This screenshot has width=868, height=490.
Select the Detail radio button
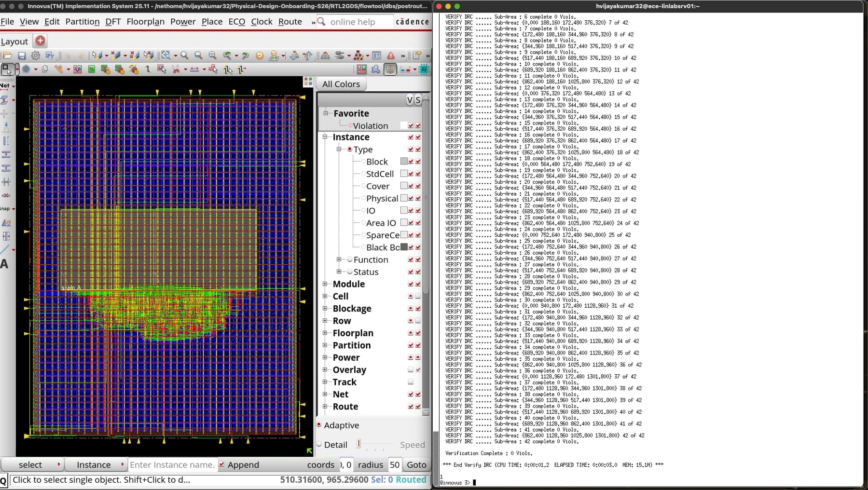pyautogui.click(x=319, y=444)
